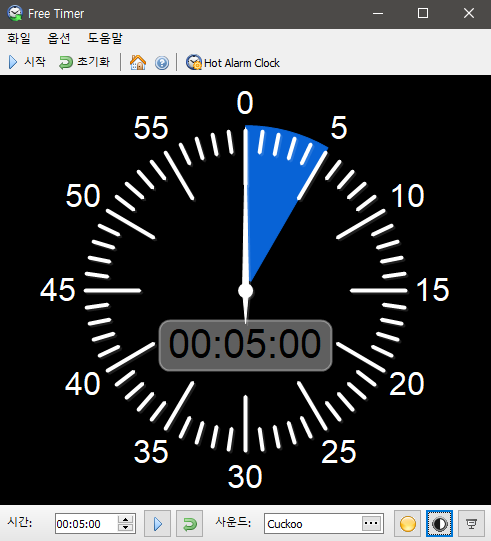The width and height of the screenshot is (491, 541).
Task: Click the 30 mark on the dial
Action: (x=245, y=476)
